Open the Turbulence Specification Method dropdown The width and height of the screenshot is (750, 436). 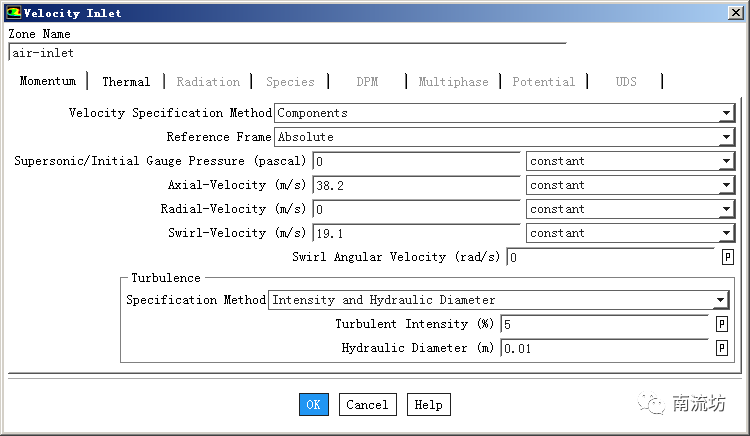720,300
